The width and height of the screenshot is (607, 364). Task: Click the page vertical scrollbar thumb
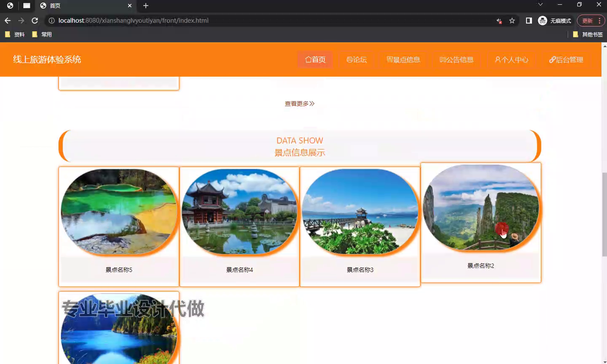(x=604, y=214)
